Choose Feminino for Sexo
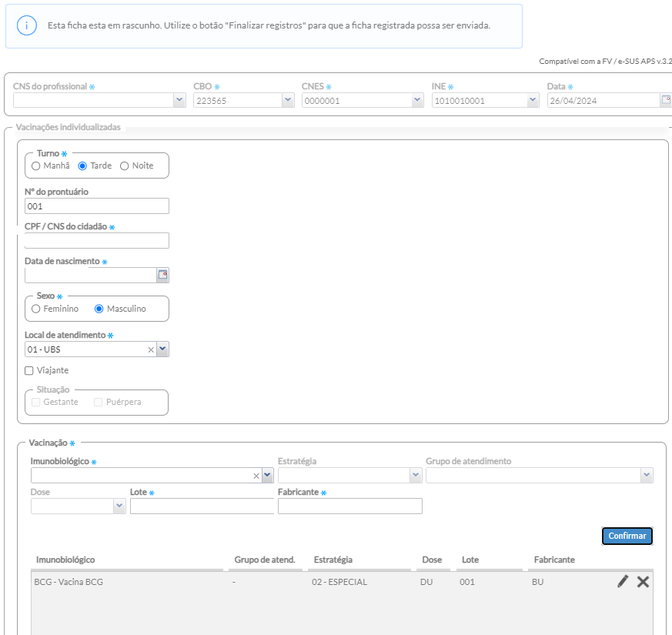 [36, 309]
